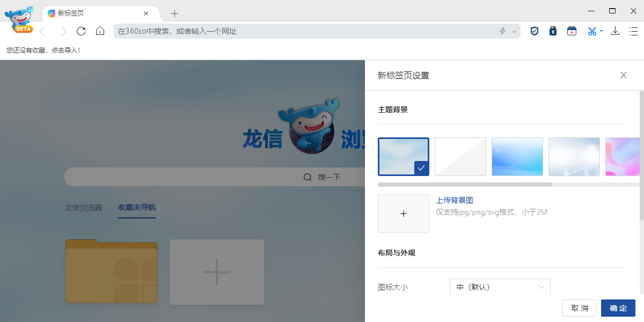Select the default blue sky theme background

(403, 156)
